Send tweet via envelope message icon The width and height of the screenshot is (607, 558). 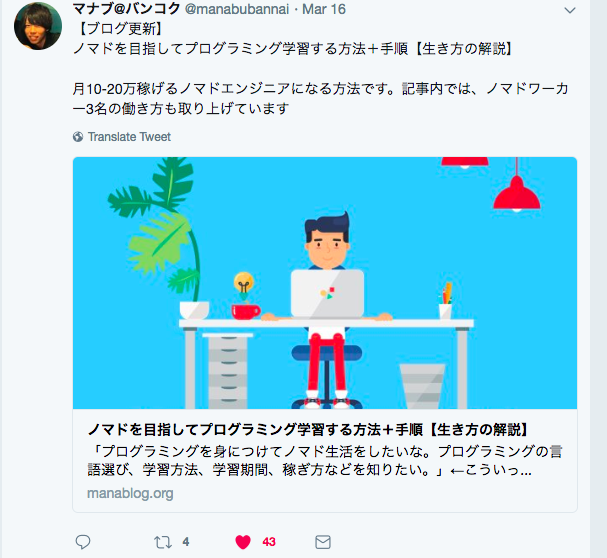(x=323, y=542)
